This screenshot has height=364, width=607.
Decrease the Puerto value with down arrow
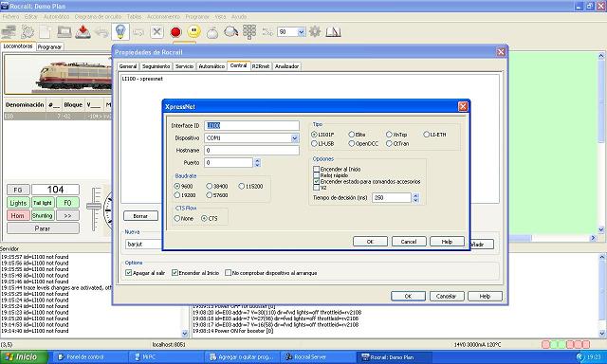257,165
